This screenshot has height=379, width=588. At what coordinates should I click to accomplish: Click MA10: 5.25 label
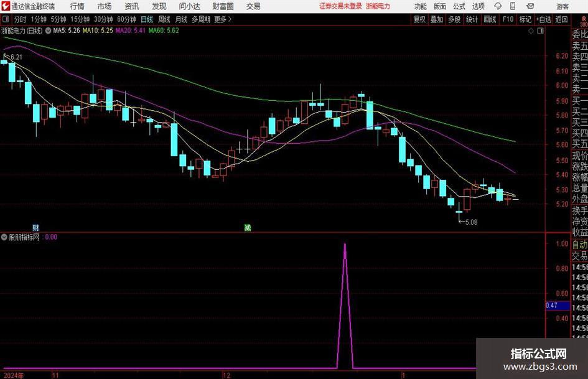pos(98,30)
